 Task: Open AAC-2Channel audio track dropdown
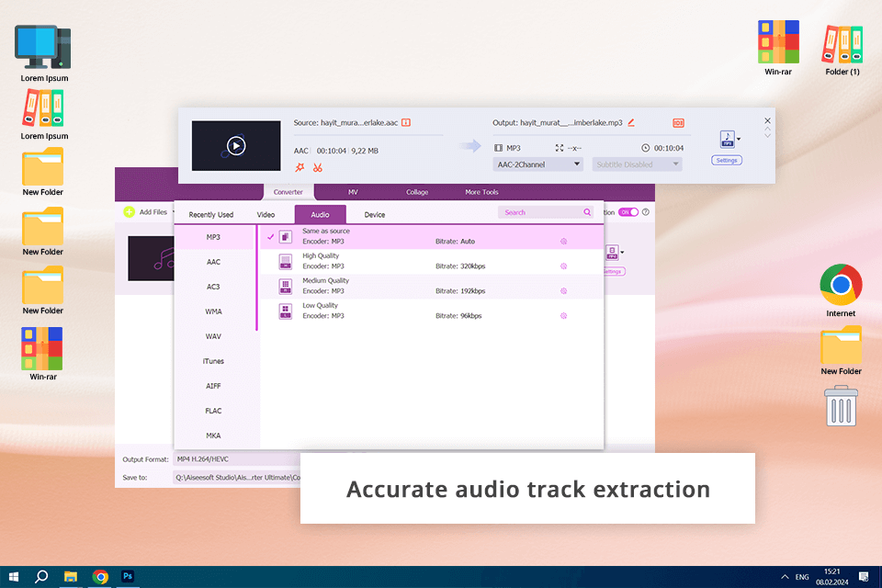[537, 164]
